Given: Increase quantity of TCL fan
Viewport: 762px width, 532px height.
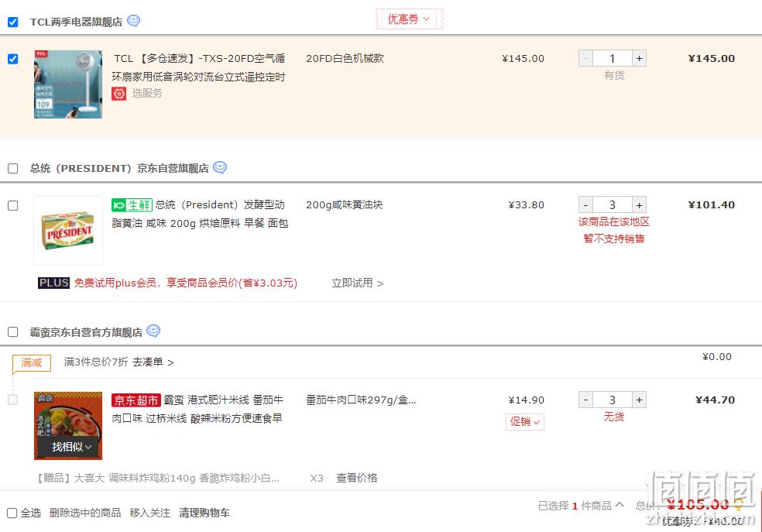Looking at the screenshot, I should point(639,59).
